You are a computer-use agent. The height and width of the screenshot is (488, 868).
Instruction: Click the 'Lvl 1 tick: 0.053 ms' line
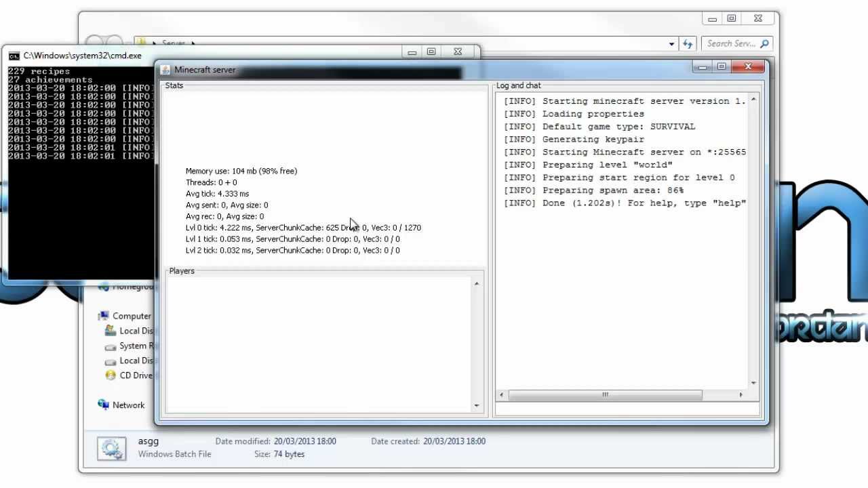pyautogui.click(x=293, y=239)
